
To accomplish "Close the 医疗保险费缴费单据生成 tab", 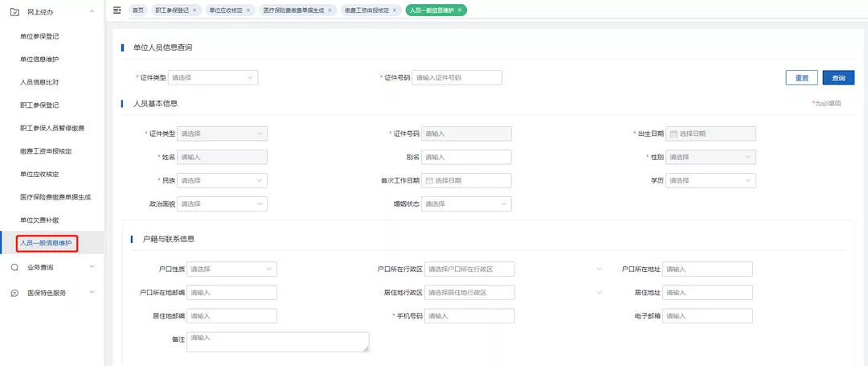I will [330, 10].
